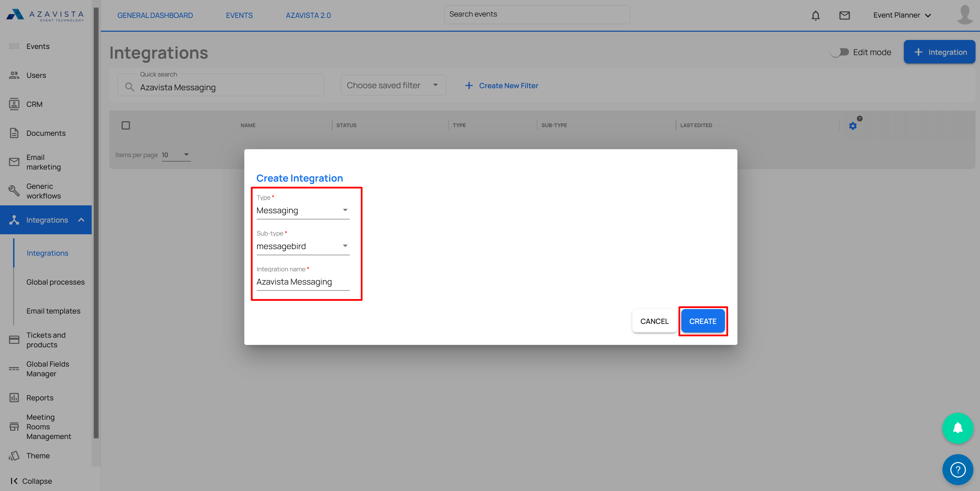Click the Events list icon in the sidebar

point(14,46)
